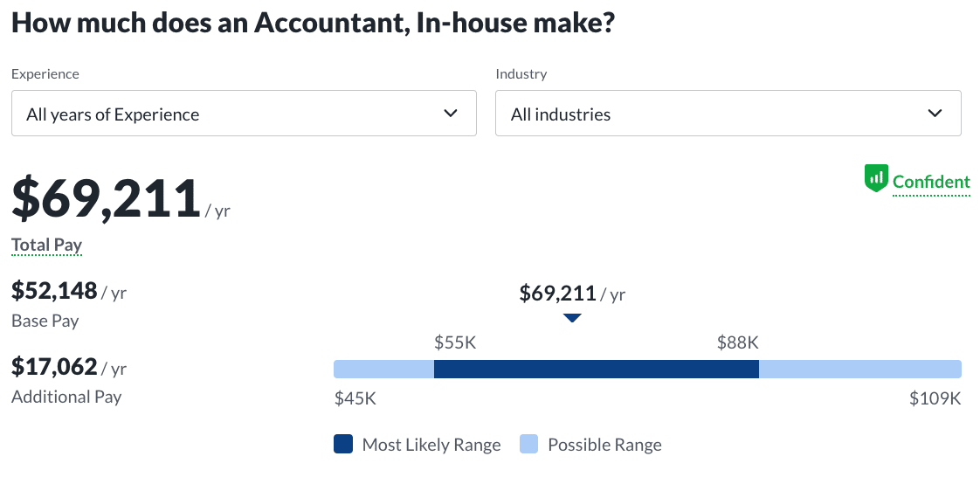This screenshot has width=980, height=477.
Task: Open the Industry dropdown
Action: (x=728, y=114)
